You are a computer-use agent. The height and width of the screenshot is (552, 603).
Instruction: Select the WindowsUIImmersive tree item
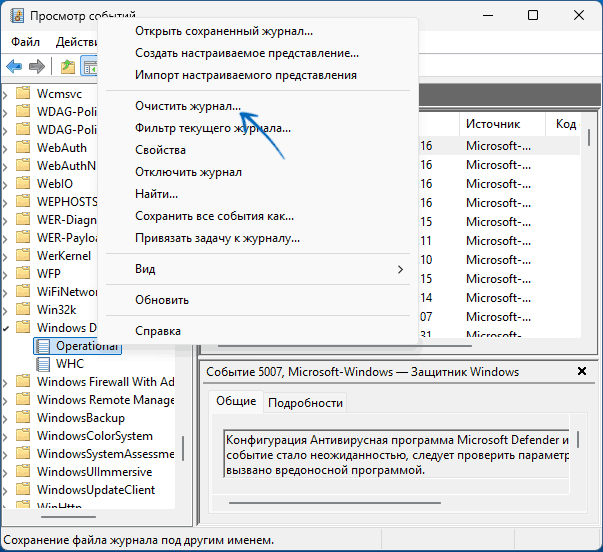(94, 472)
